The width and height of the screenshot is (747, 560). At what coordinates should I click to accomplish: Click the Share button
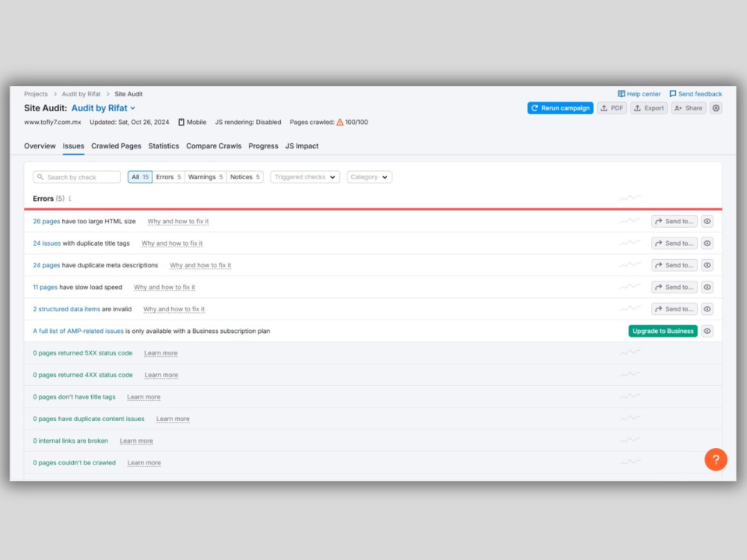click(689, 108)
